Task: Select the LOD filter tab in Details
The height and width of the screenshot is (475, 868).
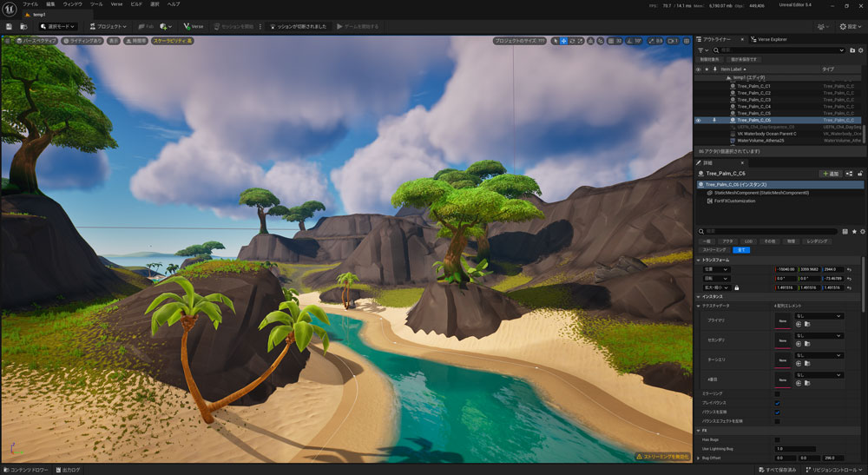Action: [x=748, y=241]
